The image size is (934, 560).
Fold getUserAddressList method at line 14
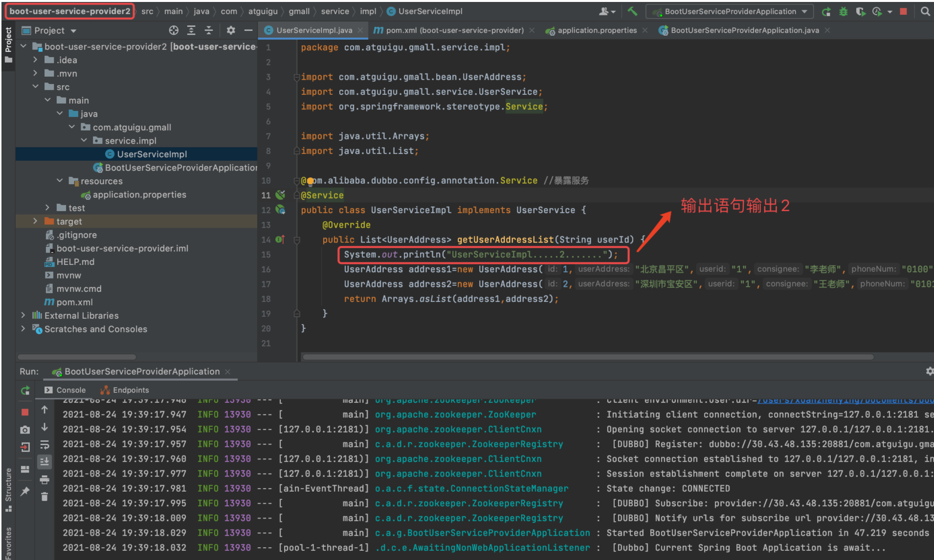tap(296, 239)
